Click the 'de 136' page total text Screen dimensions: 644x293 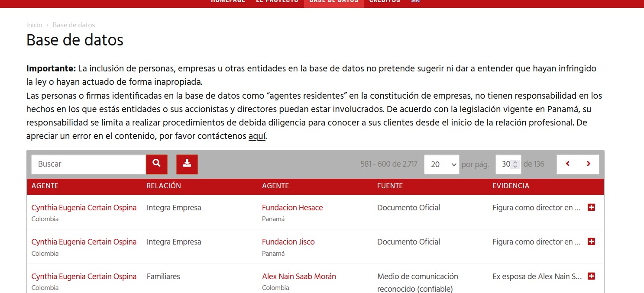534,164
